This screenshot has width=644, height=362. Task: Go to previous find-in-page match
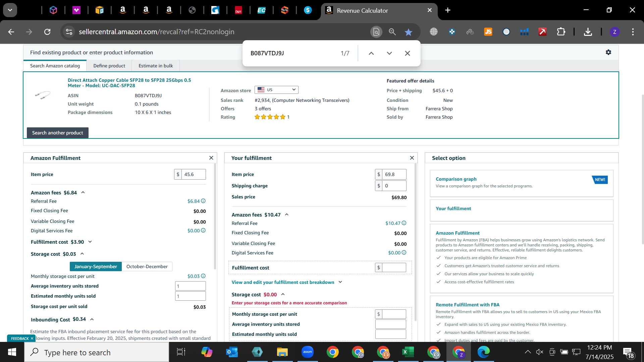(371, 53)
